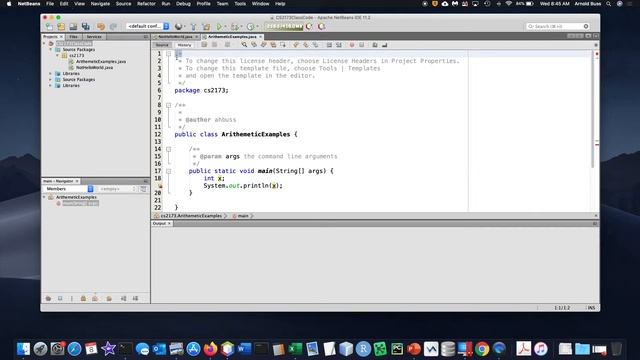Click the Toggle Bookmark icon in editor toolbar
The width and height of the screenshot is (640, 360).
point(316,45)
